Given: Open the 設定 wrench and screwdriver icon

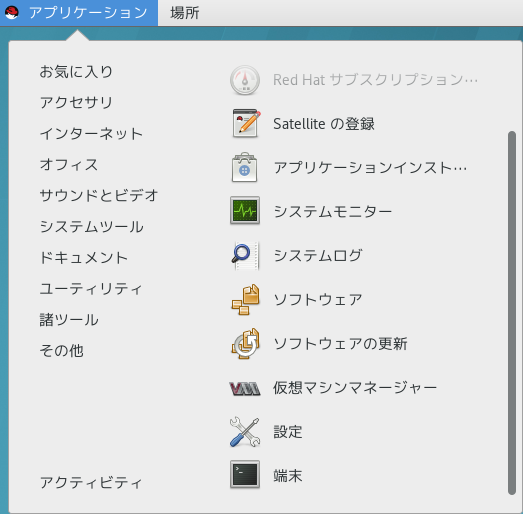Looking at the screenshot, I should tap(245, 432).
